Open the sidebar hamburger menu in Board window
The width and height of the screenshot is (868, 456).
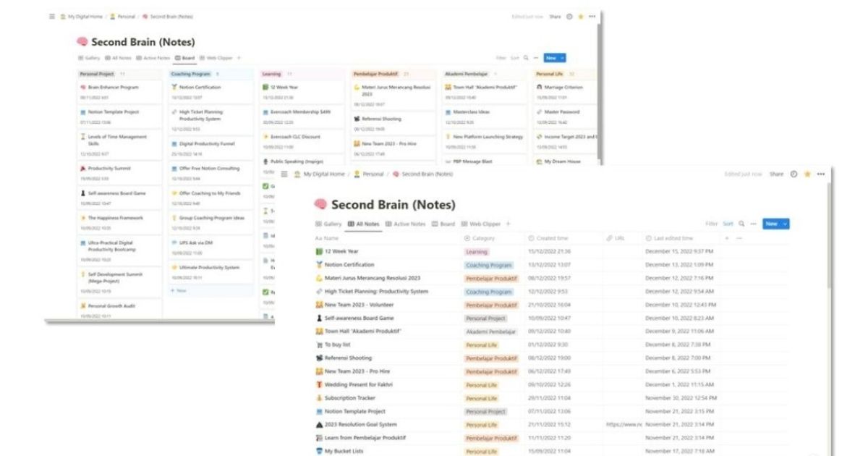tap(52, 16)
